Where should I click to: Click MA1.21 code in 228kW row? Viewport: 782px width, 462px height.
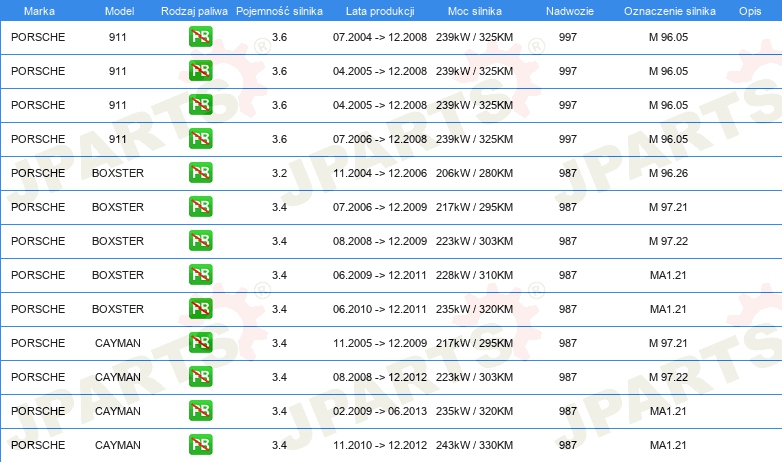pos(668,275)
